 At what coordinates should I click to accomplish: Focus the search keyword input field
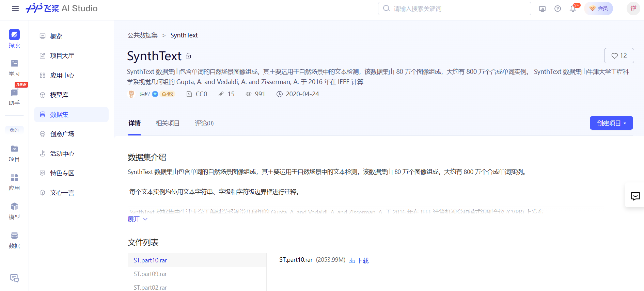click(x=455, y=9)
